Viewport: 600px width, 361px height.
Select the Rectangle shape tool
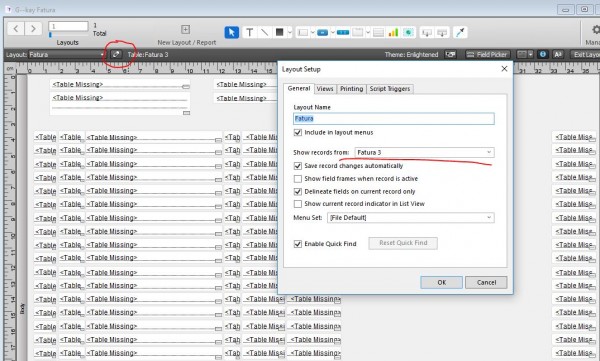tap(279, 33)
